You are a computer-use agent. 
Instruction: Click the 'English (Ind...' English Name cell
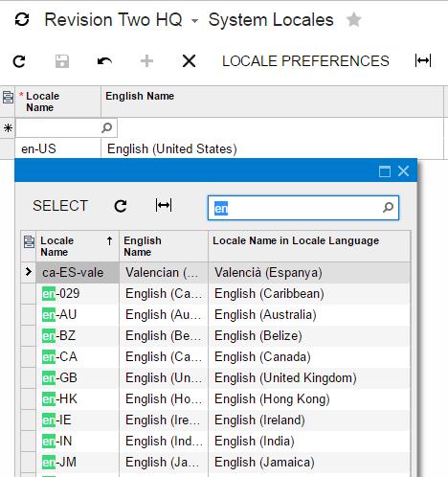164,442
